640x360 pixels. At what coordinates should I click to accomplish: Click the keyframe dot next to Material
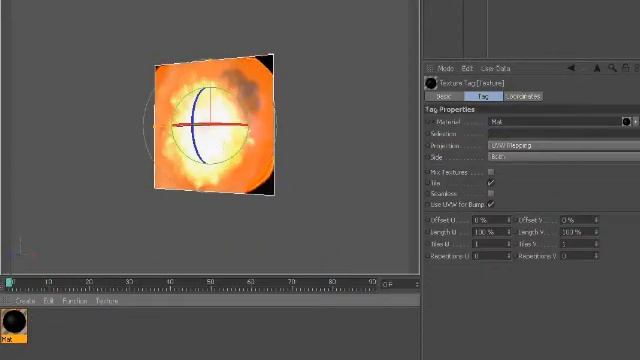428,122
